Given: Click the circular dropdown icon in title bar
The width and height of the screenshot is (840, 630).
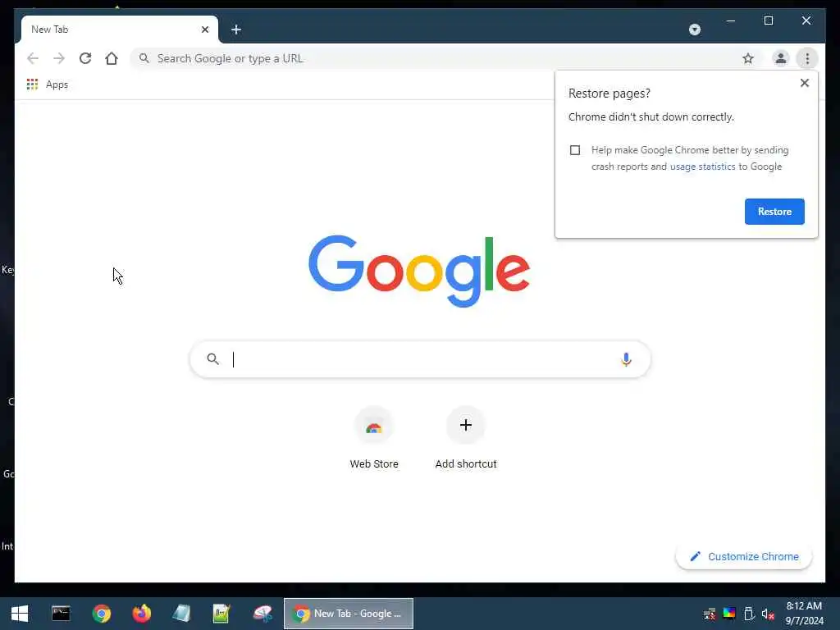Looking at the screenshot, I should tap(694, 30).
